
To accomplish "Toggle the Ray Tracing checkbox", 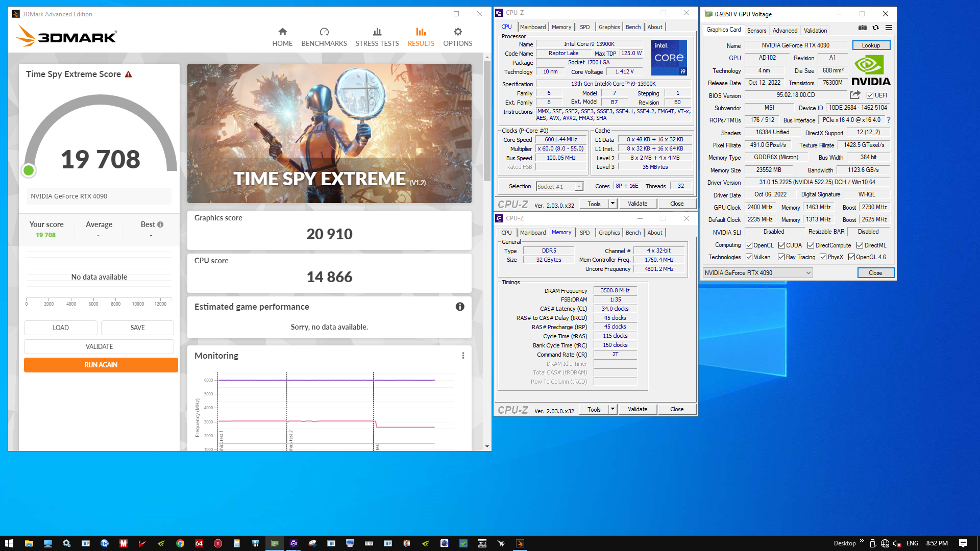I will tap(781, 257).
